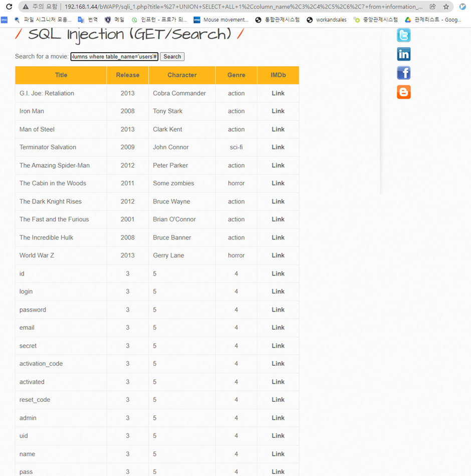Open IMDb Link for The Amazing Spider-Man
The width and height of the screenshot is (471, 476).
coord(278,165)
